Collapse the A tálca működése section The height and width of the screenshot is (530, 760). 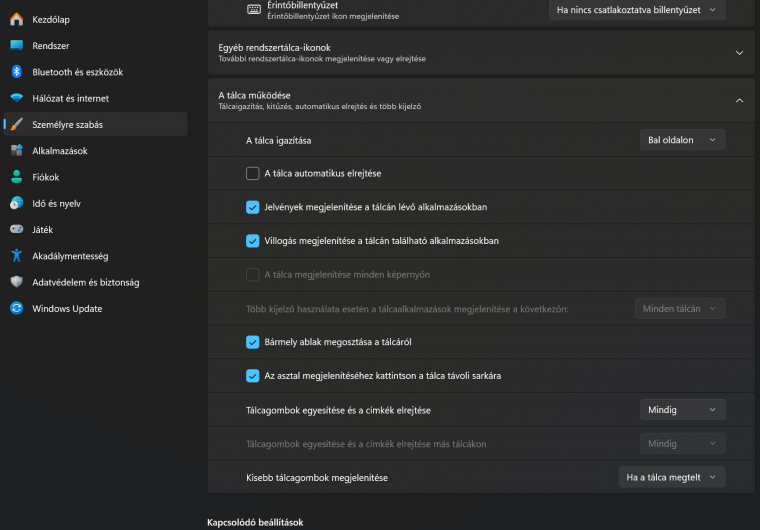739,100
